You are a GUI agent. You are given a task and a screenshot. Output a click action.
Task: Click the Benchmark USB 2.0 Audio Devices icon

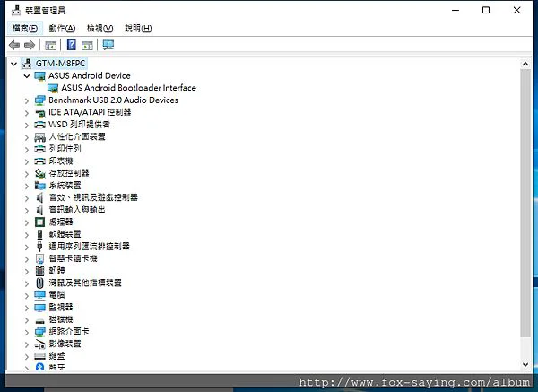39,100
